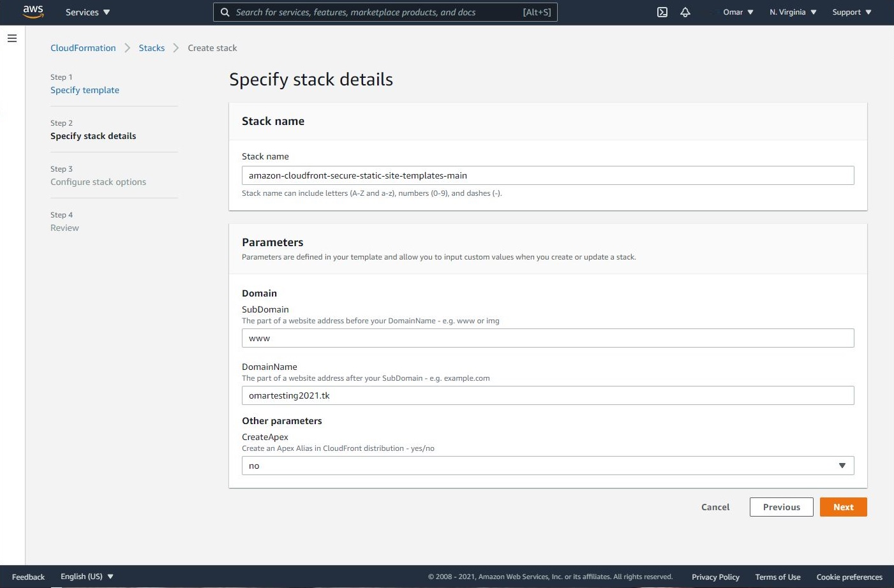The image size is (894, 588).
Task: Return to Step 1 Specify template
Action: pyautogui.click(x=85, y=90)
